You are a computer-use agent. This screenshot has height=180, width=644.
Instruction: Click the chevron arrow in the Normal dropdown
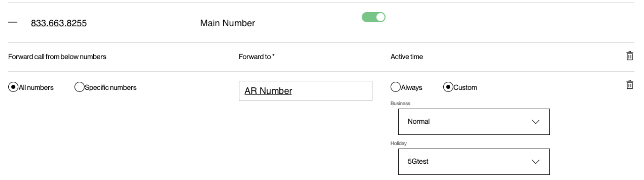(535, 122)
